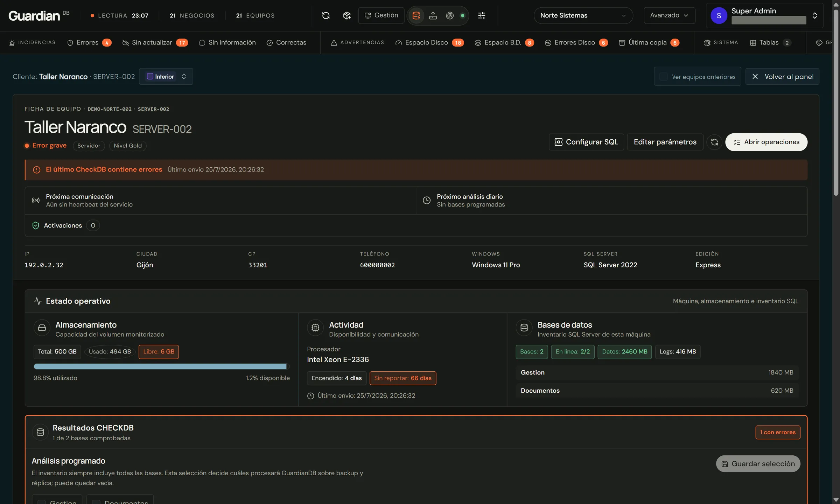Click the green status dot indicator

coord(462,15)
